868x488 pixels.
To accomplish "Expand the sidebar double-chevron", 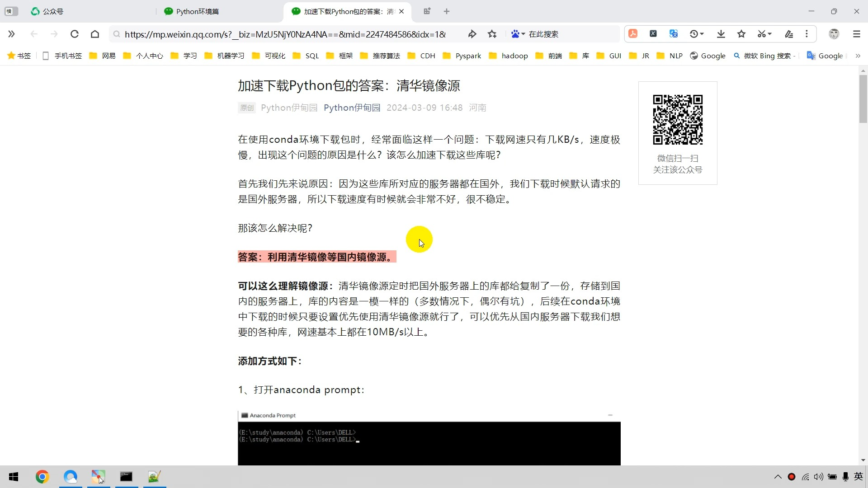I will pyautogui.click(x=12, y=34).
